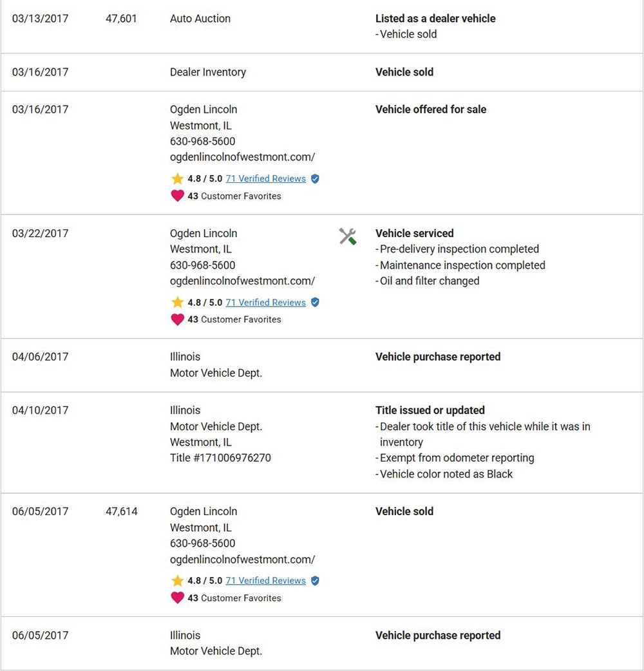
Task: Click phone number 630-968-5600 in 06/05/2017 entry
Action: 202,543
